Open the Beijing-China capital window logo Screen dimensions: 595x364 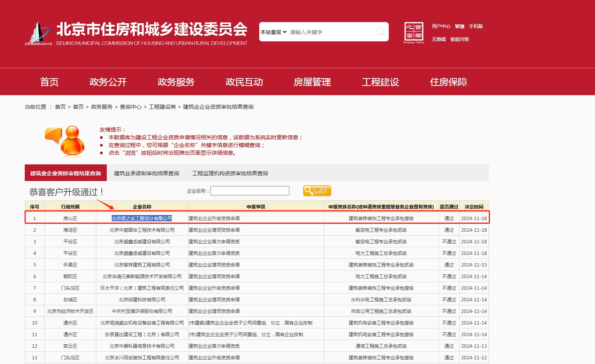point(414,32)
